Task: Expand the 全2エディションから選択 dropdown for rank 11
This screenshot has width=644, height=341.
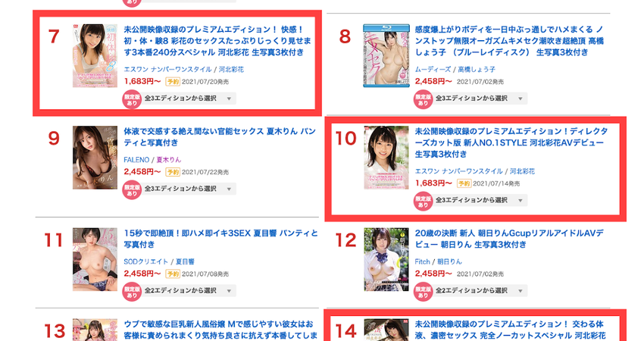Action: coord(189,290)
